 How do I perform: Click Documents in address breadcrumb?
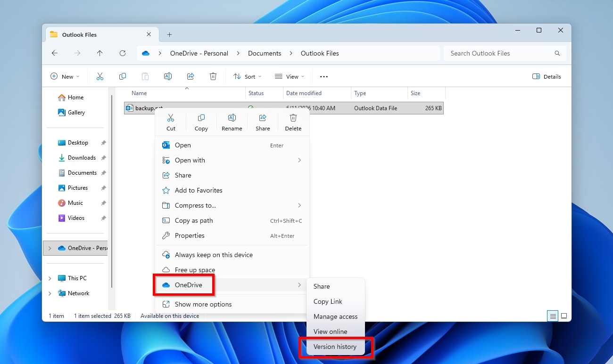[x=265, y=53]
